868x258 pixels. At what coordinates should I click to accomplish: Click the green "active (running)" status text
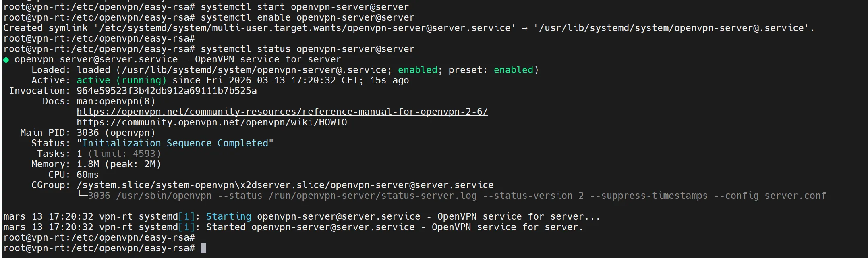pos(121,81)
